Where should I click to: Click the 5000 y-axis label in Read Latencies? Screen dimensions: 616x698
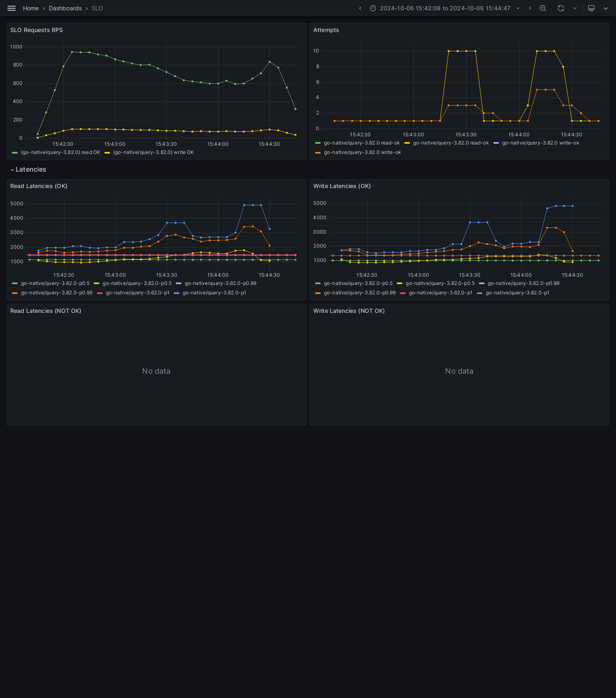(17, 204)
